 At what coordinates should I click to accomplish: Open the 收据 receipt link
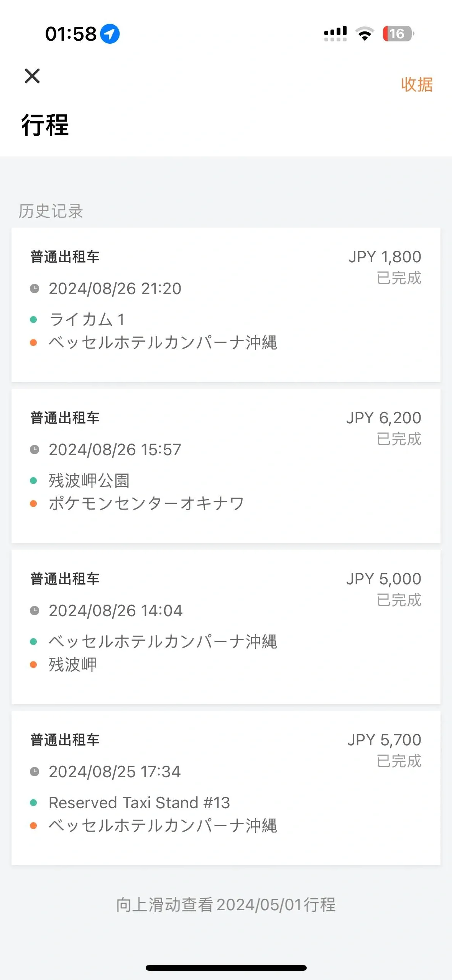417,84
